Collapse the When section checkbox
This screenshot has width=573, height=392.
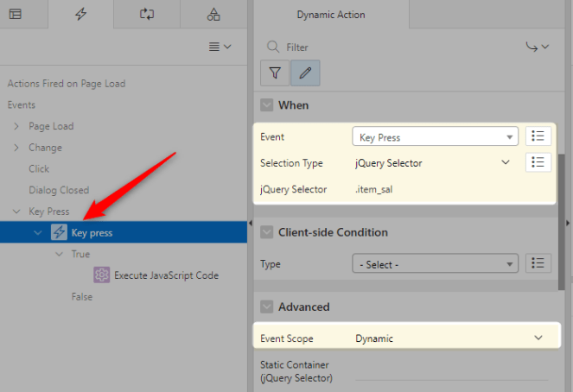coord(266,105)
